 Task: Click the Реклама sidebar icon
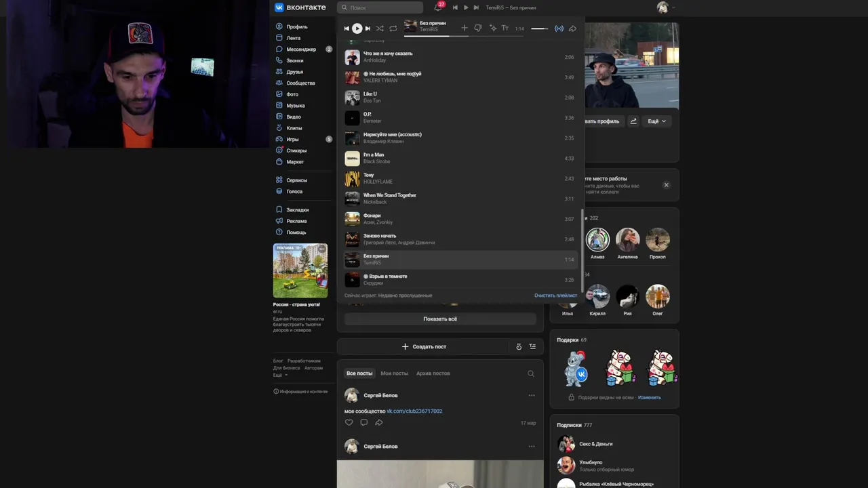point(279,221)
